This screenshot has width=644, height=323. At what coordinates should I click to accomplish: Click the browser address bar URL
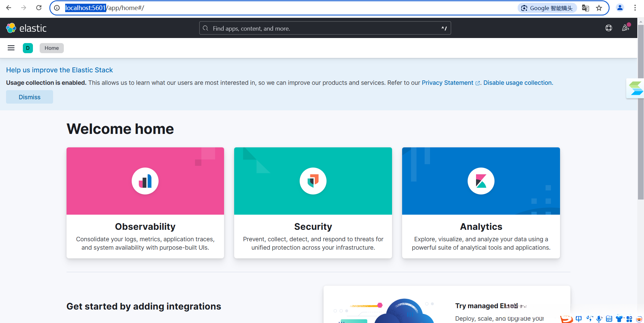(x=104, y=8)
